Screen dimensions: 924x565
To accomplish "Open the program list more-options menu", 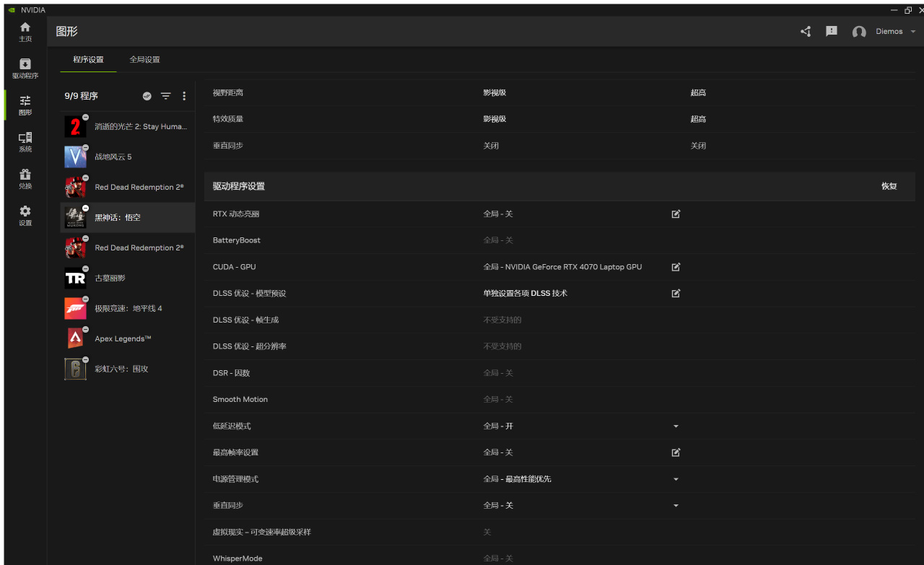I will [x=184, y=96].
